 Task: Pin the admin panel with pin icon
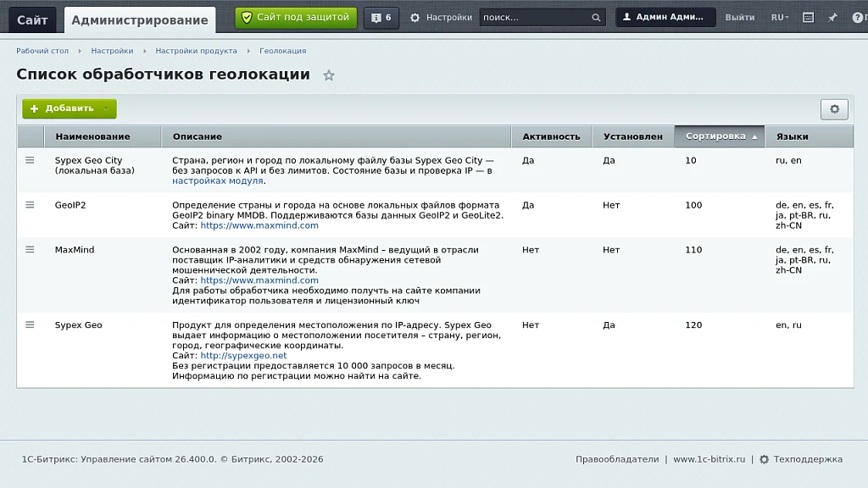pyautogui.click(x=832, y=18)
